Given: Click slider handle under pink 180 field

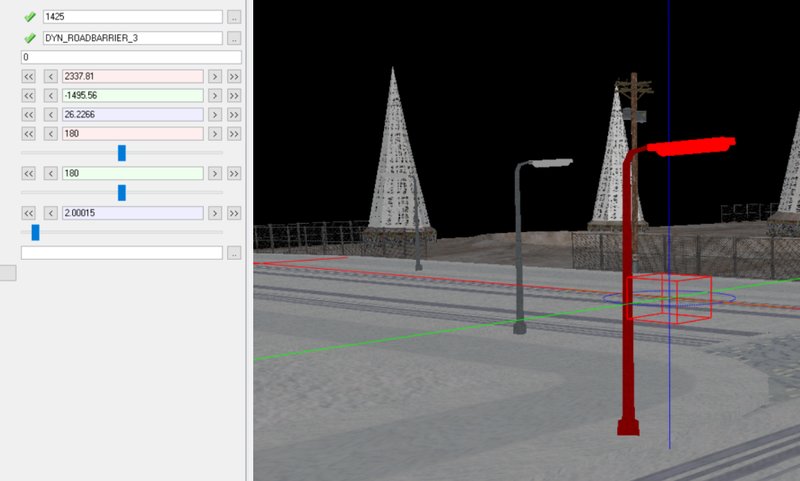Looking at the screenshot, I should click(122, 153).
